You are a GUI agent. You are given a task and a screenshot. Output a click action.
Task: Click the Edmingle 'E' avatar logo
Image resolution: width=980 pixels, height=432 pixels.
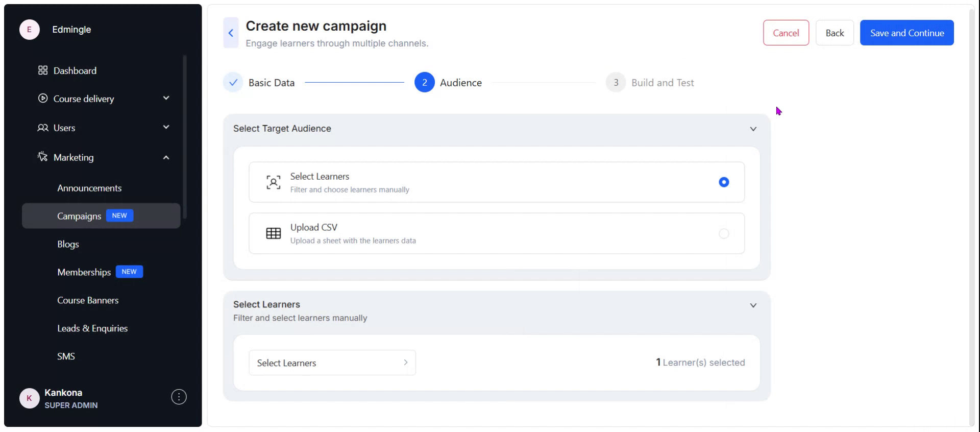point(29,30)
